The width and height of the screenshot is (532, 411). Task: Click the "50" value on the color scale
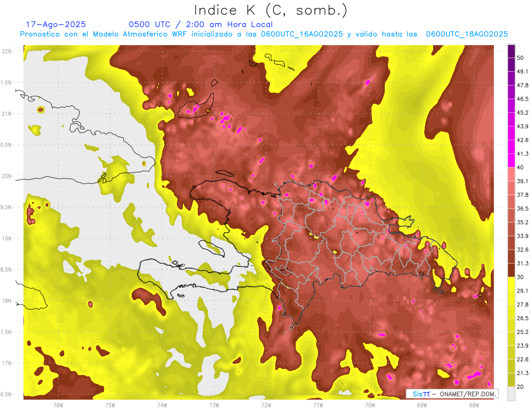point(521,58)
